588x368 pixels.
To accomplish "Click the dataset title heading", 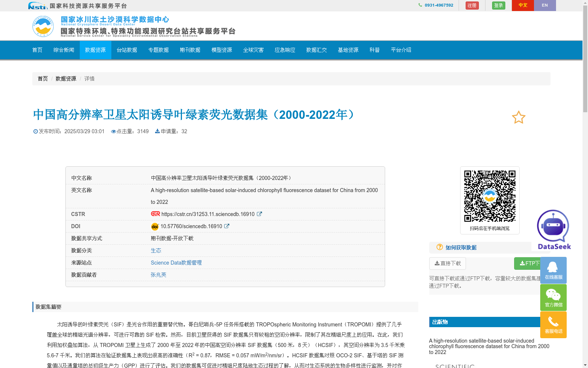I will [x=194, y=114].
